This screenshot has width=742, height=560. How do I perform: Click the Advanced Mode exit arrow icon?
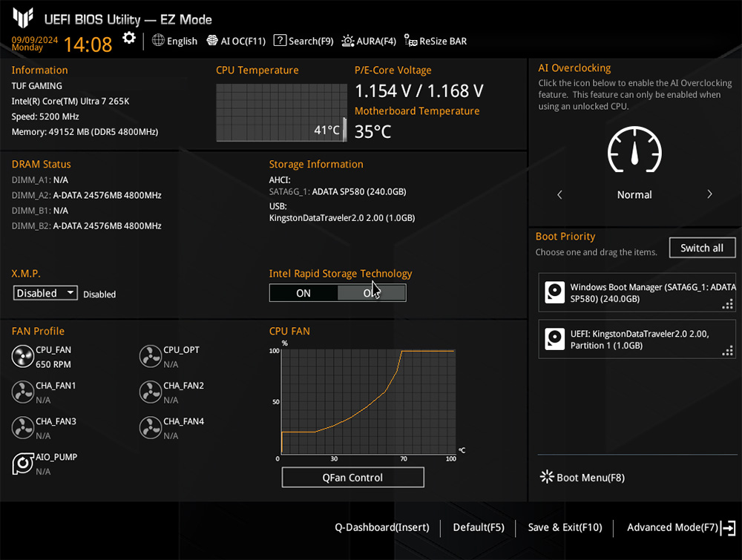click(x=729, y=528)
